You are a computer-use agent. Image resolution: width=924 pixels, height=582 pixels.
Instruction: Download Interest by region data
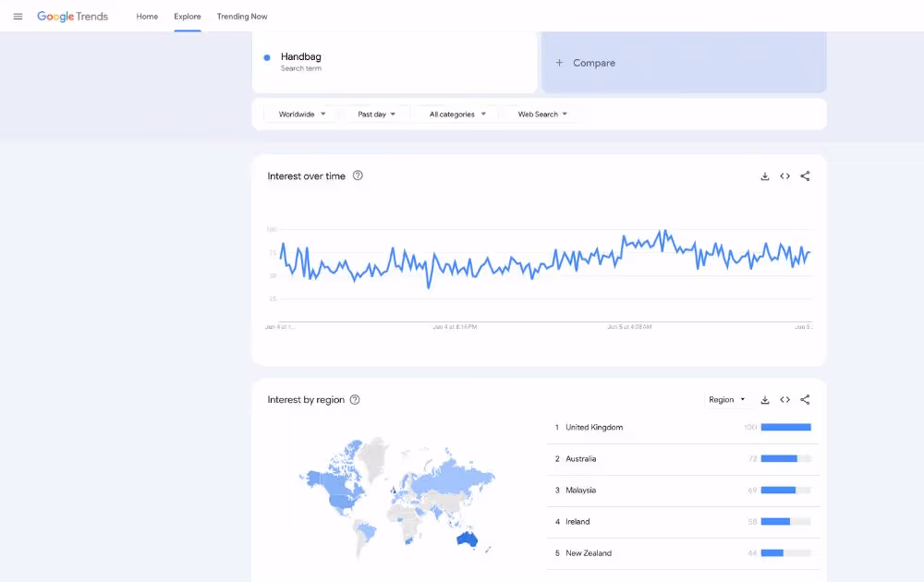pyautogui.click(x=765, y=400)
